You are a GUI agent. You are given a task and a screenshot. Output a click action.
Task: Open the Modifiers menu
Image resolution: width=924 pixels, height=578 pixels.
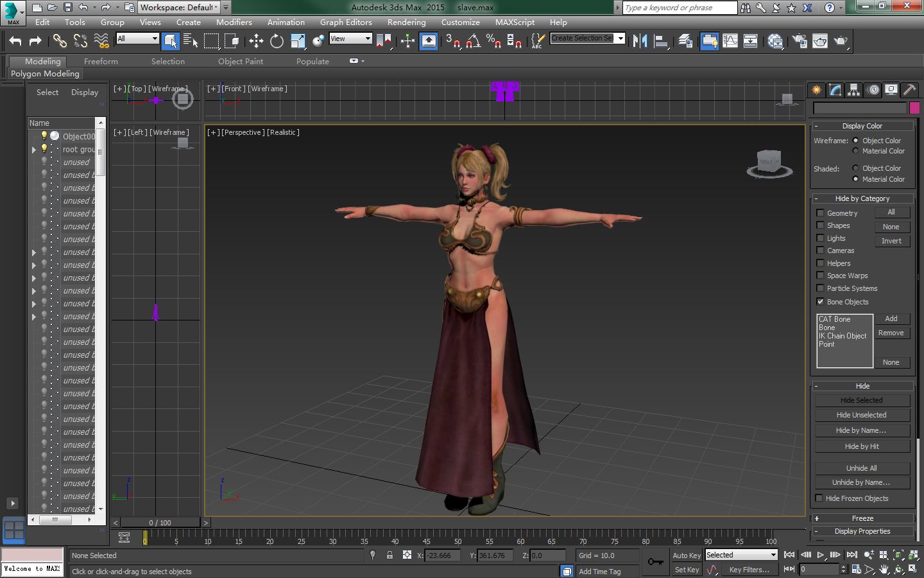pos(234,22)
